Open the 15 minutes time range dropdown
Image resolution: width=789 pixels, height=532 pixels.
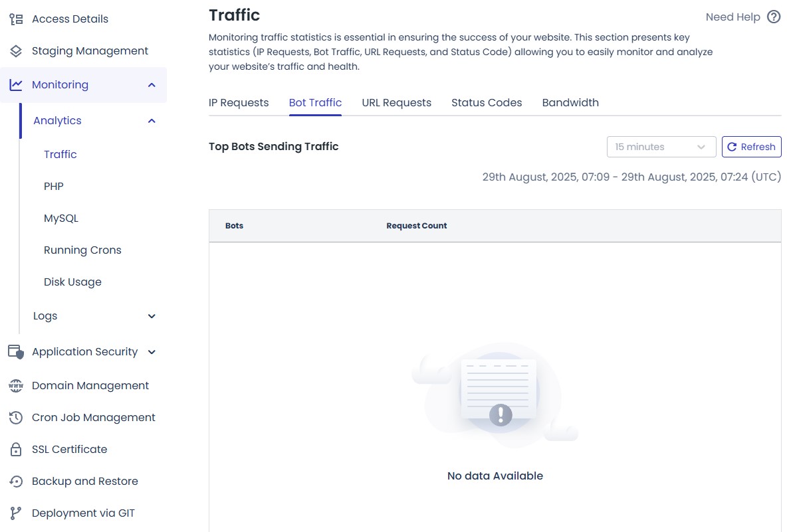point(661,146)
